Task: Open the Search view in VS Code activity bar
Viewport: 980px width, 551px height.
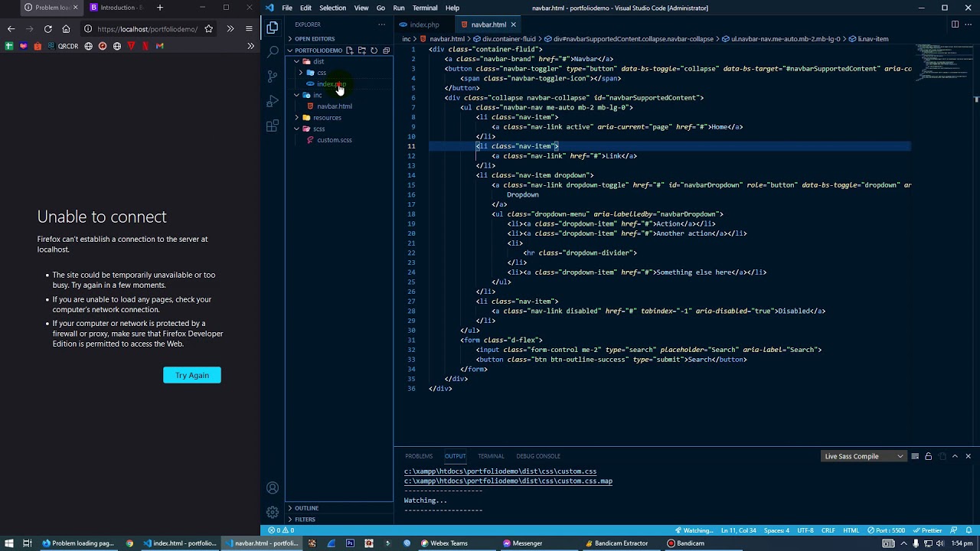Action: pyautogui.click(x=273, y=52)
